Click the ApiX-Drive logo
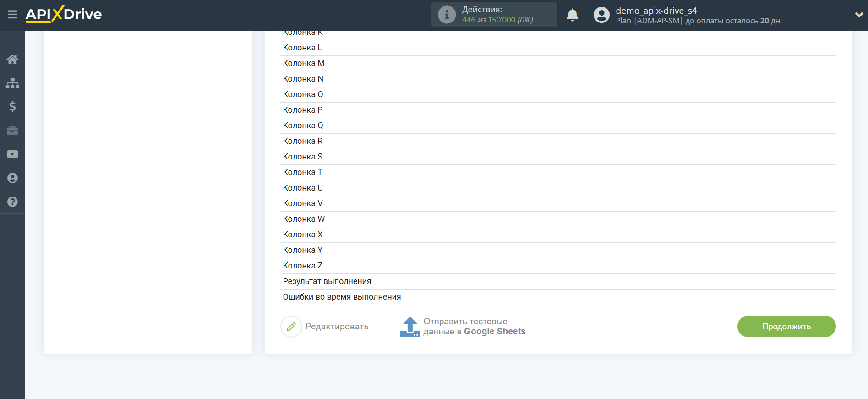The height and width of the screenshot is (399, 868). 64,15
